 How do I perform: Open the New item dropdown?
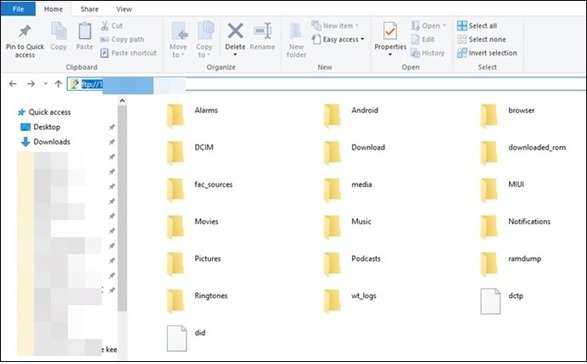point(335,25)
